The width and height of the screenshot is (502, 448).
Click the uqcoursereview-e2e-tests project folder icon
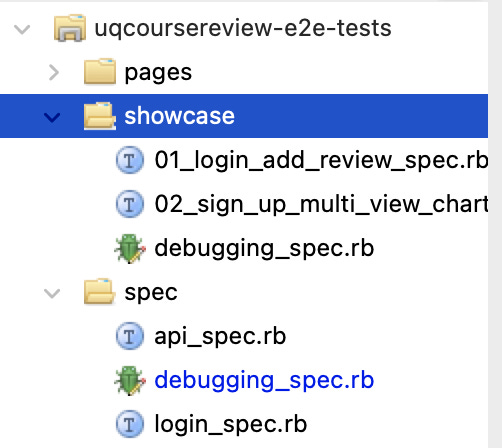(x=70, y=28)
